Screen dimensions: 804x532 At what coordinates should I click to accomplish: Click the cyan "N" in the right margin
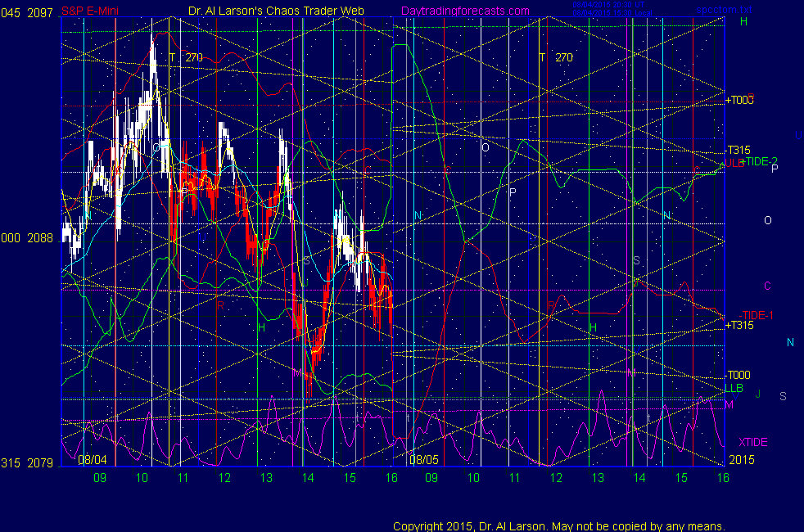coord(790,342)
